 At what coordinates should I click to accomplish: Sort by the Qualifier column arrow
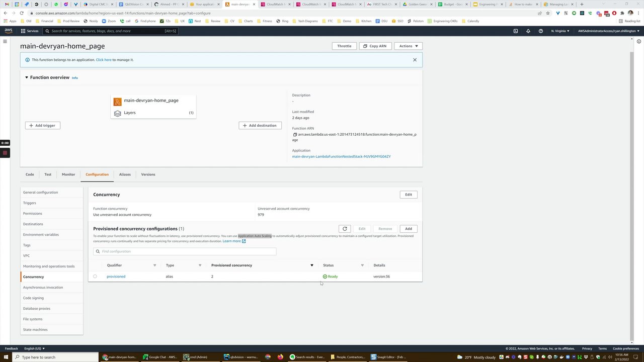[154, 265]
